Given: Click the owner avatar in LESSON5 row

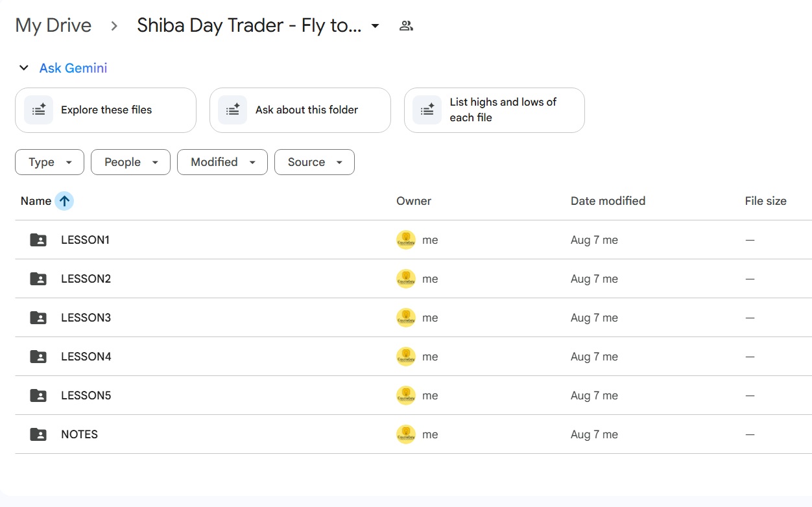Looking at the screenshot, I should (405, 395).
